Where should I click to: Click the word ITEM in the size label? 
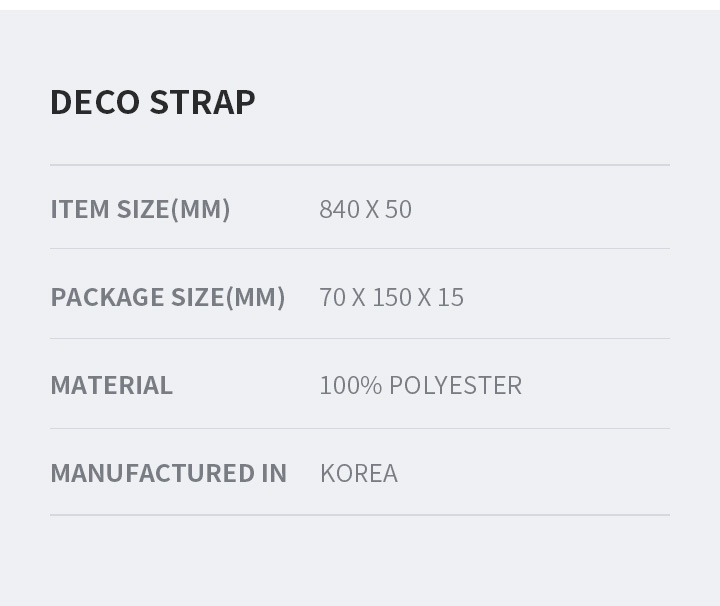80,209
